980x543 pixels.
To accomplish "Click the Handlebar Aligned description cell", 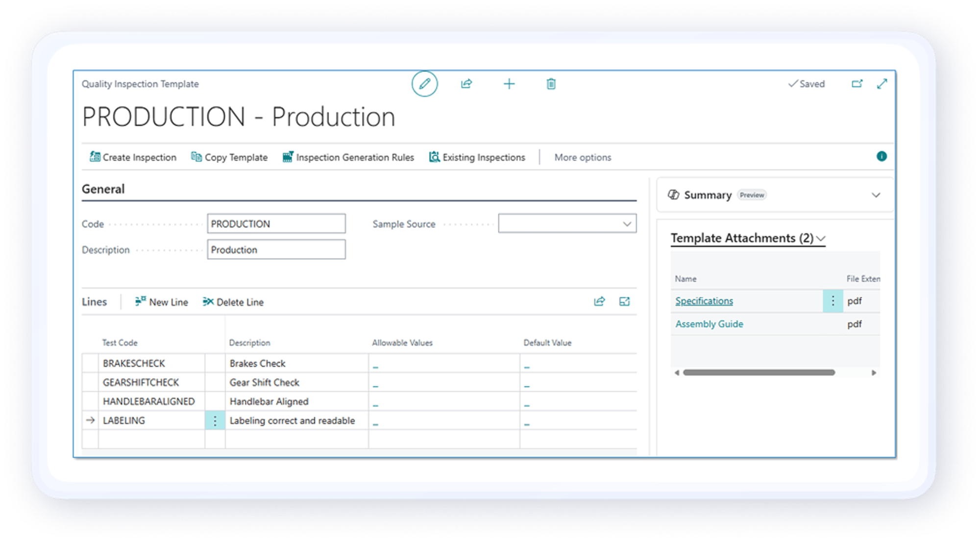I will click(297, 401).
